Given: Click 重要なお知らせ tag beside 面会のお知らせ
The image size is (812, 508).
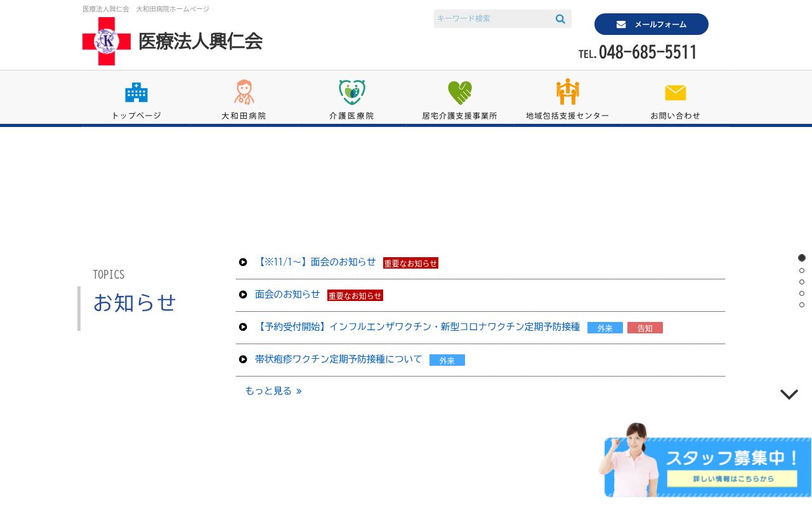Looking at the screenshot, I should pos(355,295).
